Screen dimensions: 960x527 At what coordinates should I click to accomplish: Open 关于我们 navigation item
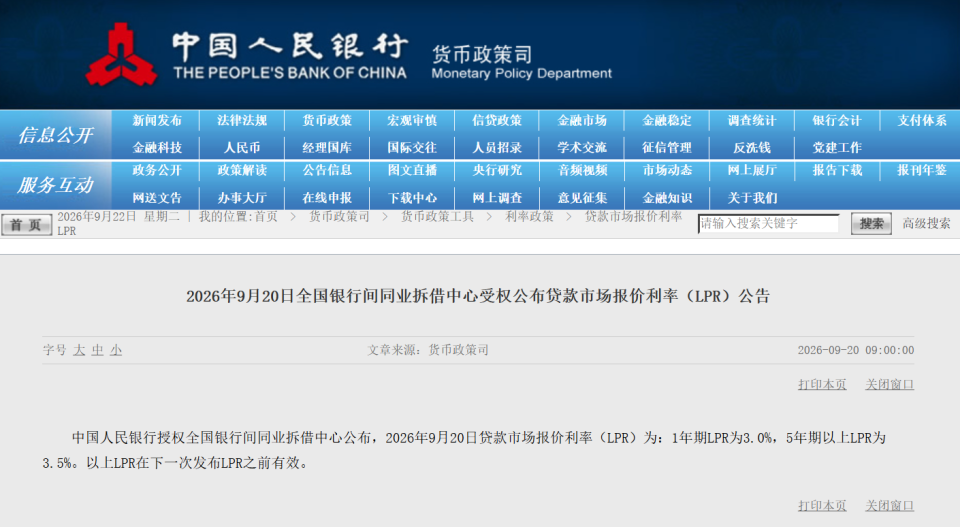tap(752, 198)
